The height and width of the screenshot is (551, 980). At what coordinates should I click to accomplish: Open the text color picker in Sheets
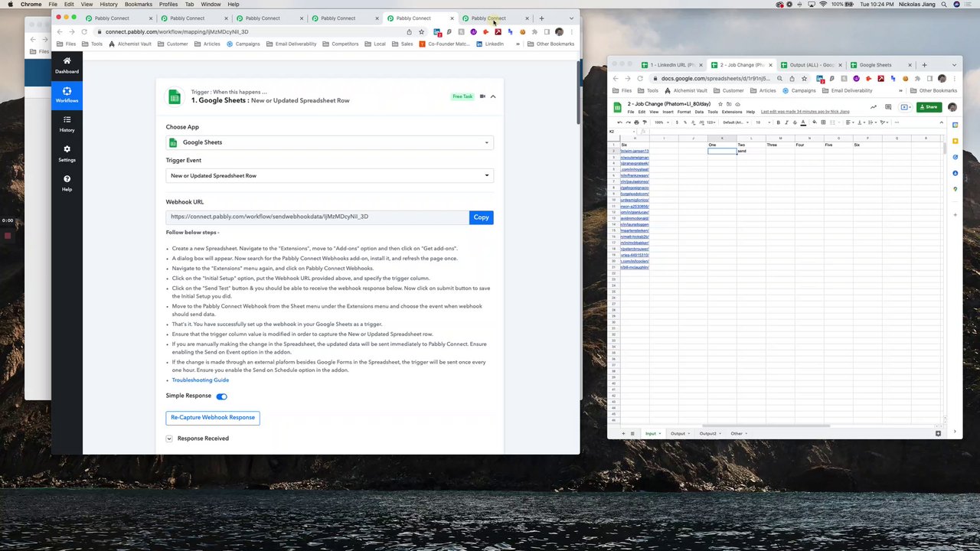803,122
